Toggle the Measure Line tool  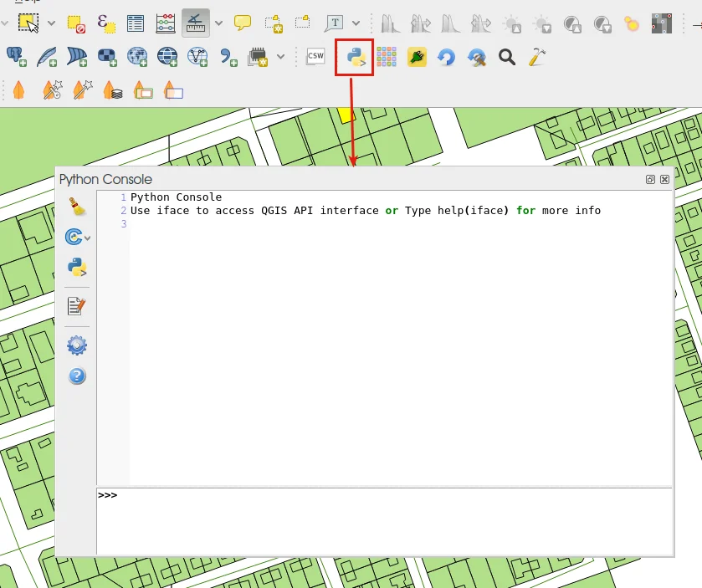coord(195,23)
